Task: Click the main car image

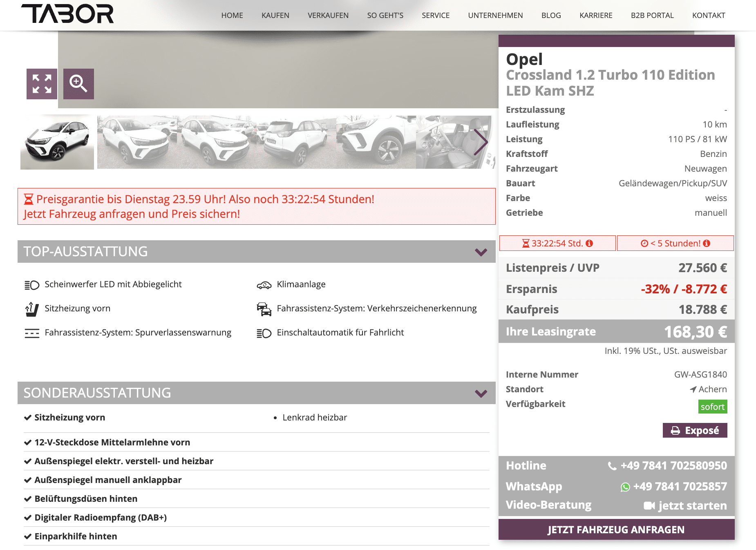Action: (278, 69)
